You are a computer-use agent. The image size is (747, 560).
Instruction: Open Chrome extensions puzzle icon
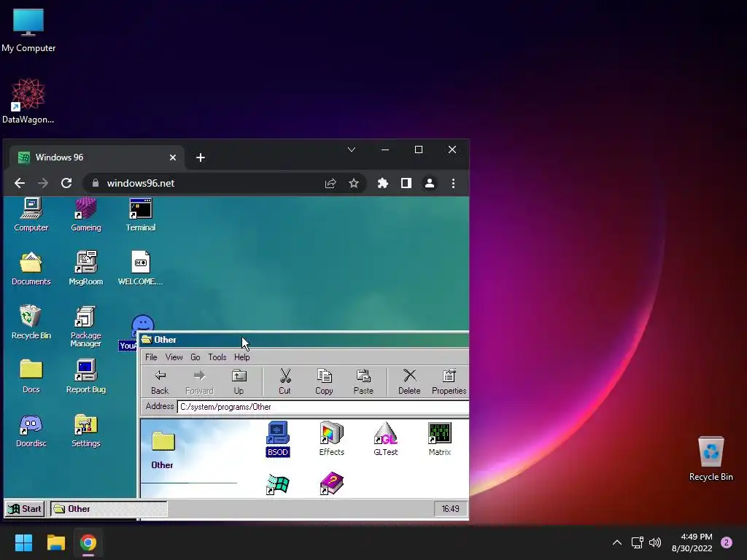(x=382, y=183)
